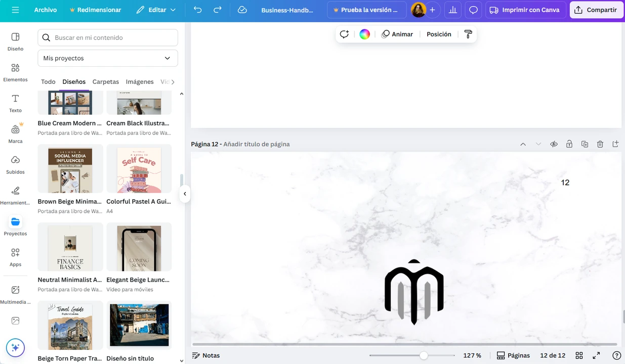This screenshot has width=625, height=364.
Task: Open the help question mark
Action: [616, 355]
